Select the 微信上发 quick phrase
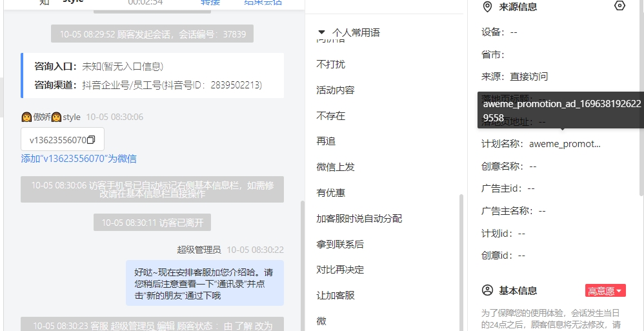Screen dimensions: 644x331 [335, 167]
